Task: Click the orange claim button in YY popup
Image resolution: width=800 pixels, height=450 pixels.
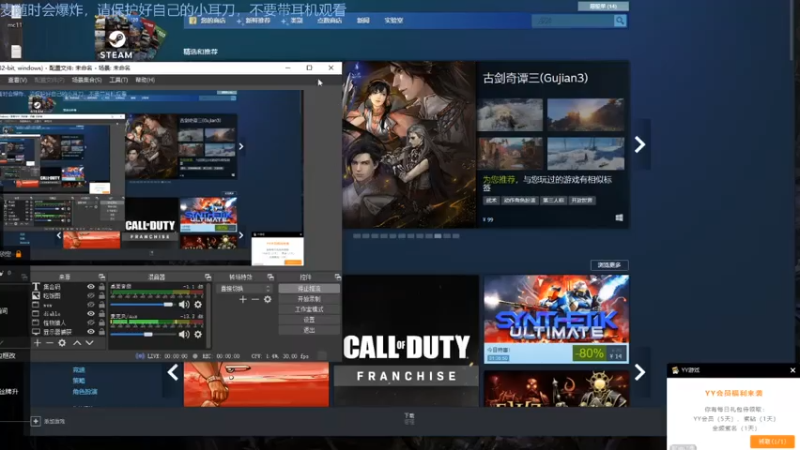Action: [x=772, y=441]
